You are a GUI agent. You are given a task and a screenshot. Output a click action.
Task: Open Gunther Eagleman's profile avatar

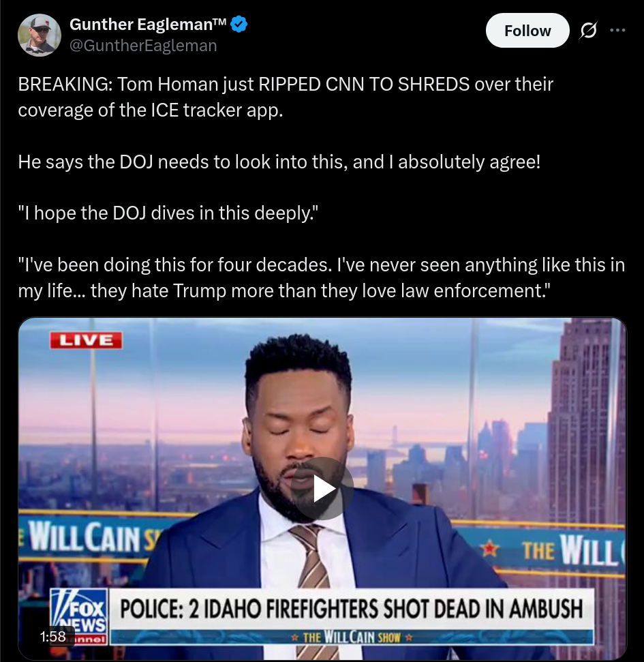[x=40, y=35]
